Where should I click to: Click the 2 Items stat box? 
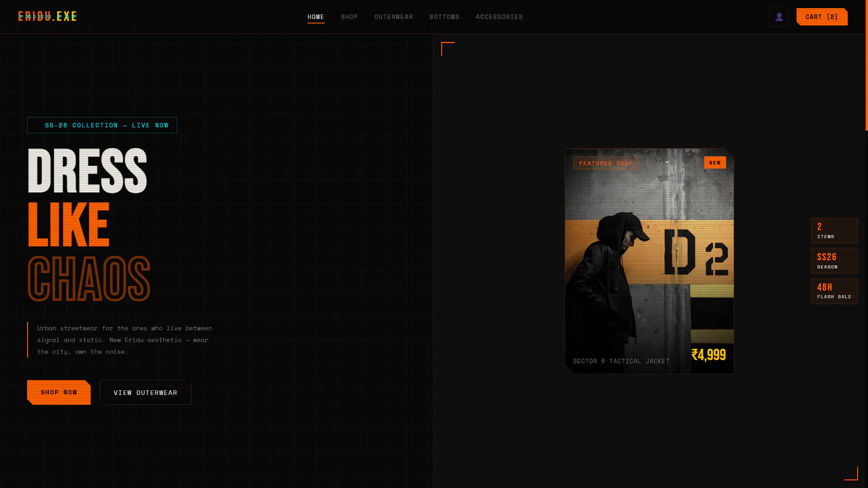point(835,231)
